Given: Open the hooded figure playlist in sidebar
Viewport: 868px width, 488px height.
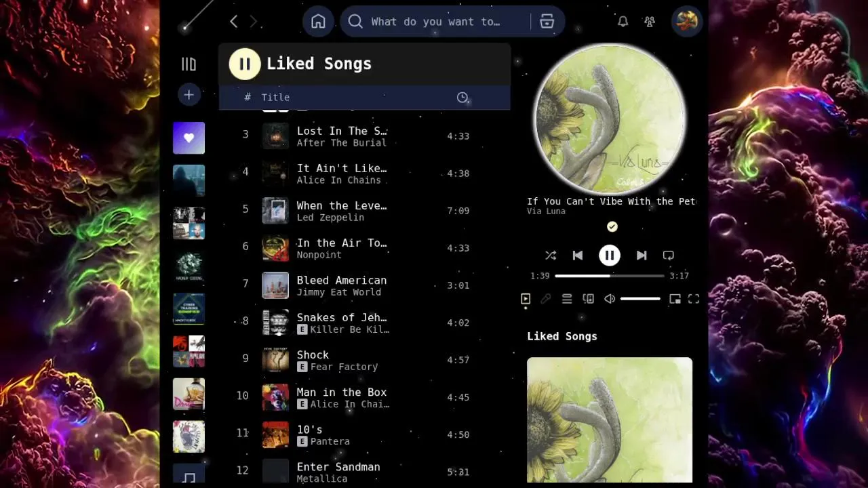Looking at the screenshot, I should [x=189, y=181].
